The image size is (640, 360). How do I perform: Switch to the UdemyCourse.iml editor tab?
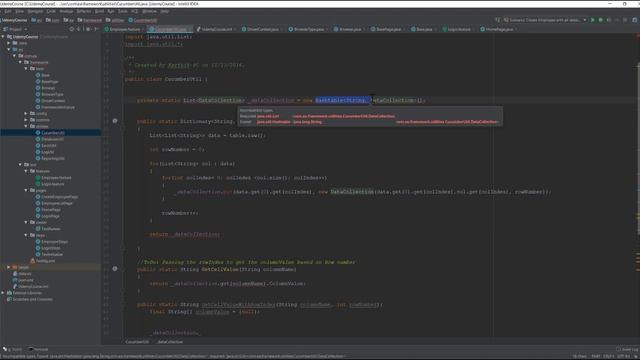(216, 29)
